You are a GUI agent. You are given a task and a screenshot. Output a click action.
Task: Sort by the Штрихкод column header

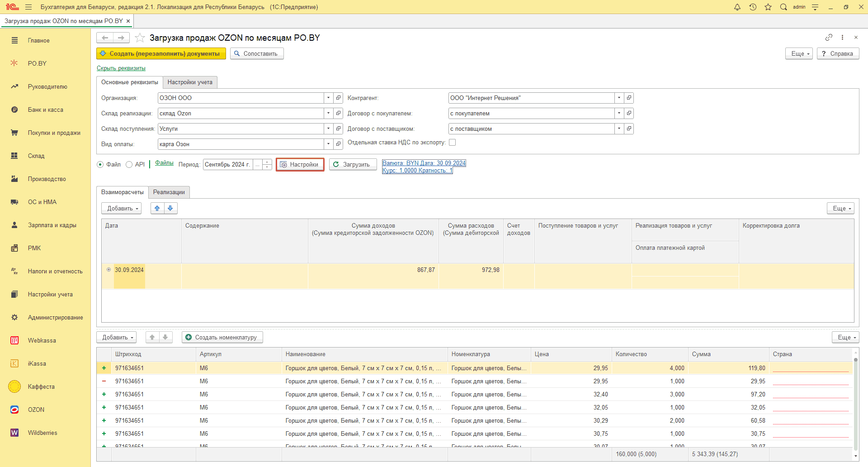coord(153,354)
